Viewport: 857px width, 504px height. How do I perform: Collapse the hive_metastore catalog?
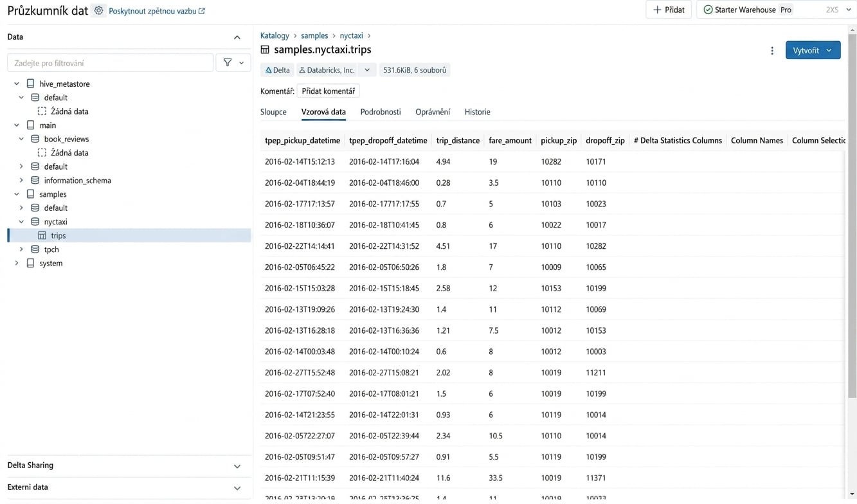pyautogui.click(x=17, y=84)
